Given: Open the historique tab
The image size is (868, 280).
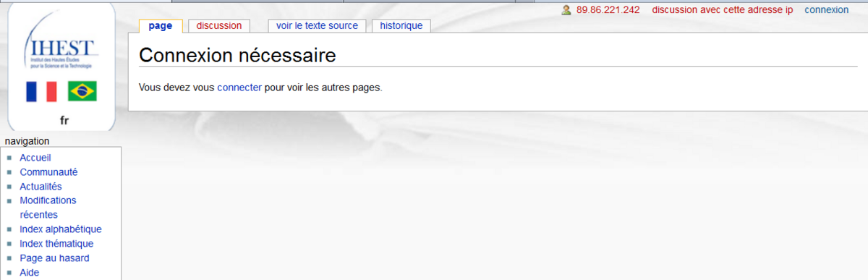Looking at the screenshot, I should (x=401, y=25).
